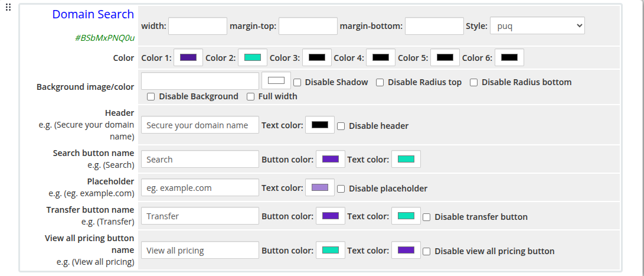Click the margin-top input field
Viewport: 644px width, 276px height.
coord(308,26)
